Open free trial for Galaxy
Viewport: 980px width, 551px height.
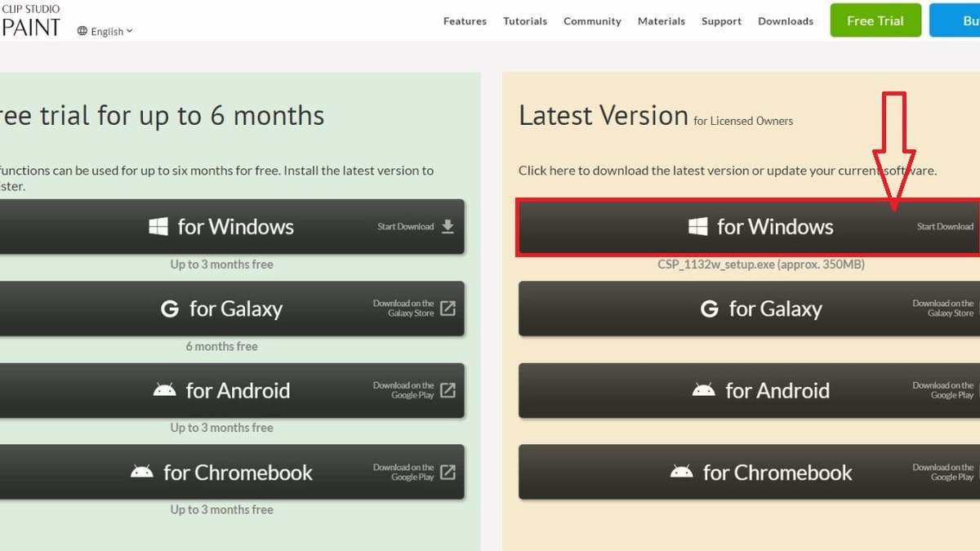(x=232, y=309)
